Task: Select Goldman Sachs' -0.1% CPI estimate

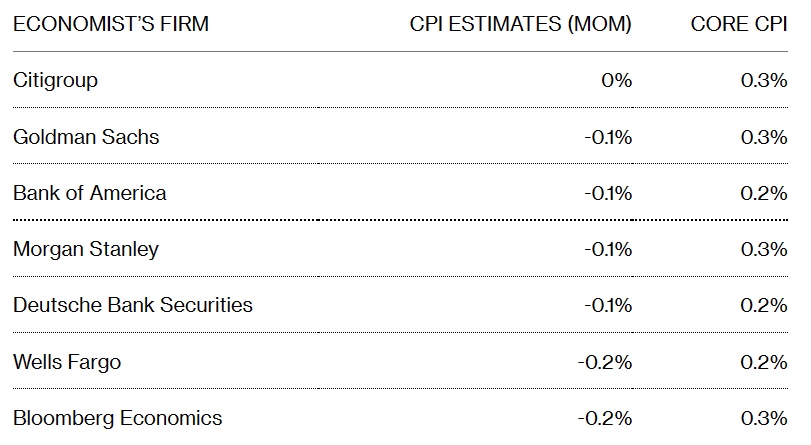Action: 608,137
